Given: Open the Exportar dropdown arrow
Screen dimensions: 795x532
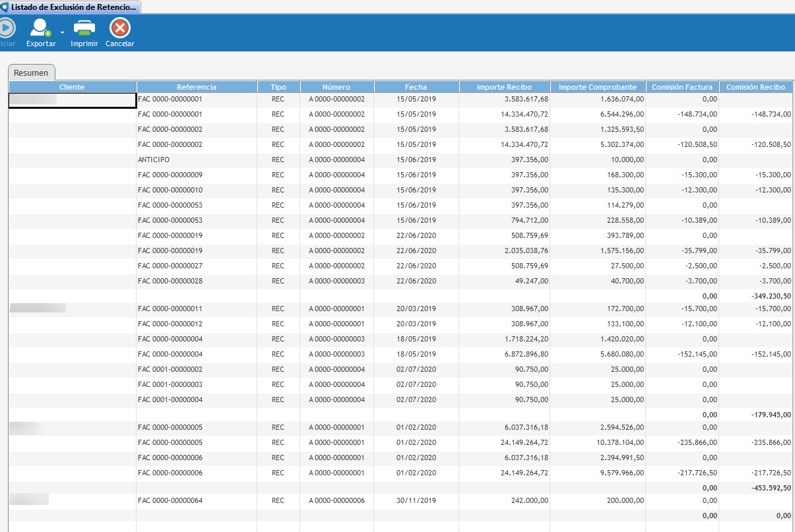Looking at the screenshot, I should [x=62, y=32].
